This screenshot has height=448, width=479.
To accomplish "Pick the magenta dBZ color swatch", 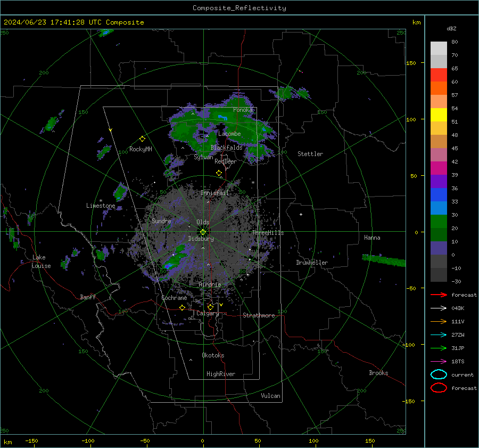I will [439, 168].
